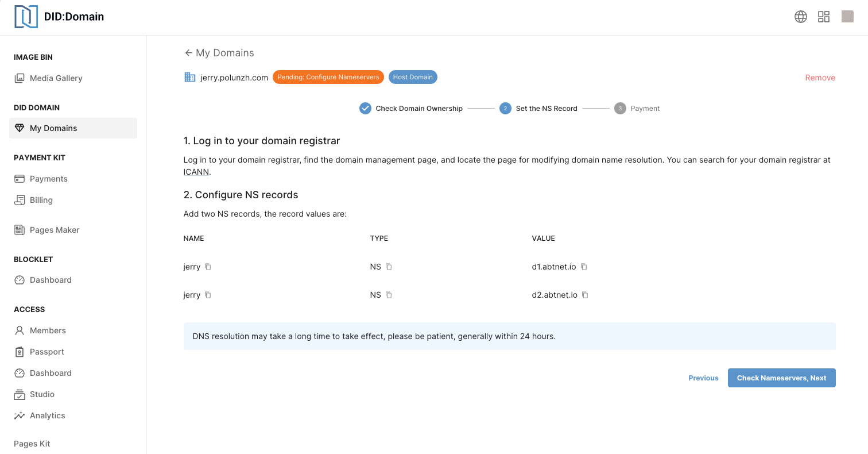This screenshot has height=454, width=868.
Task: Copy the second row's NS type
Action: coord(389,295)
